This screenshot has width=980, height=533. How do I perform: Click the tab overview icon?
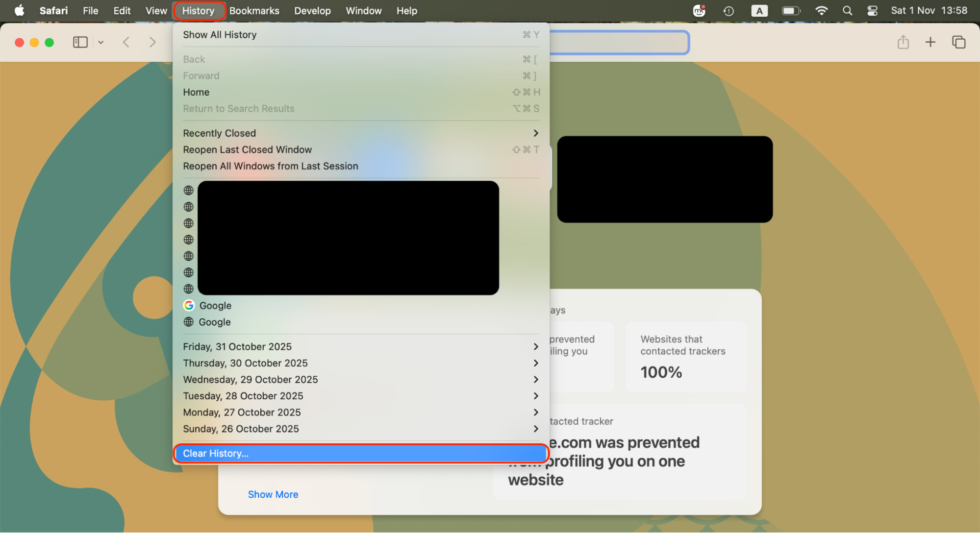(958, 42)
